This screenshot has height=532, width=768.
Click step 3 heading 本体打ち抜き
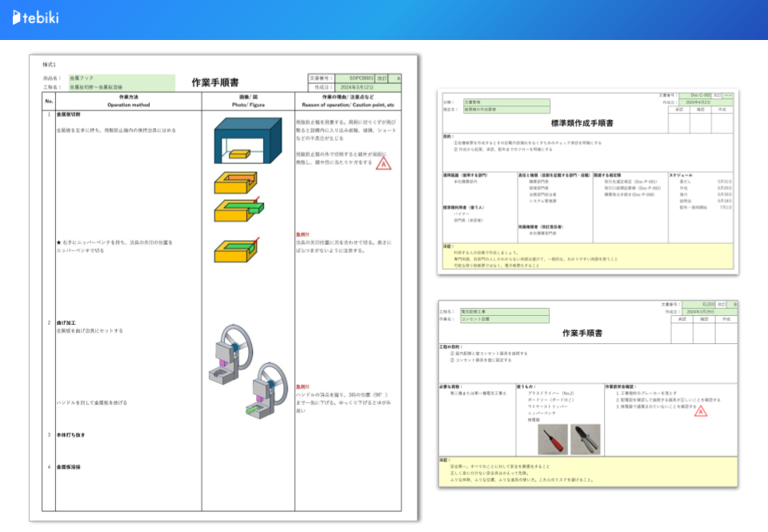[70, 435]
